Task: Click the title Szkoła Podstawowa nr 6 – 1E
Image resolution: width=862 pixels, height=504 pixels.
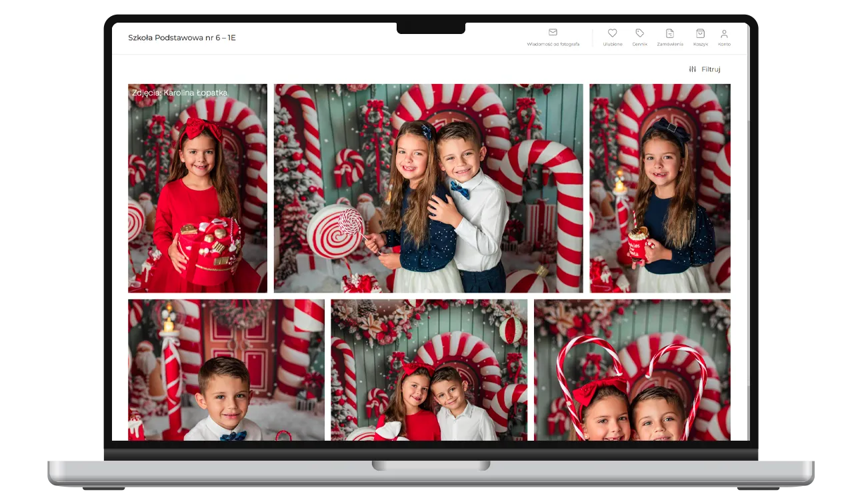Action: click(182, 38)
